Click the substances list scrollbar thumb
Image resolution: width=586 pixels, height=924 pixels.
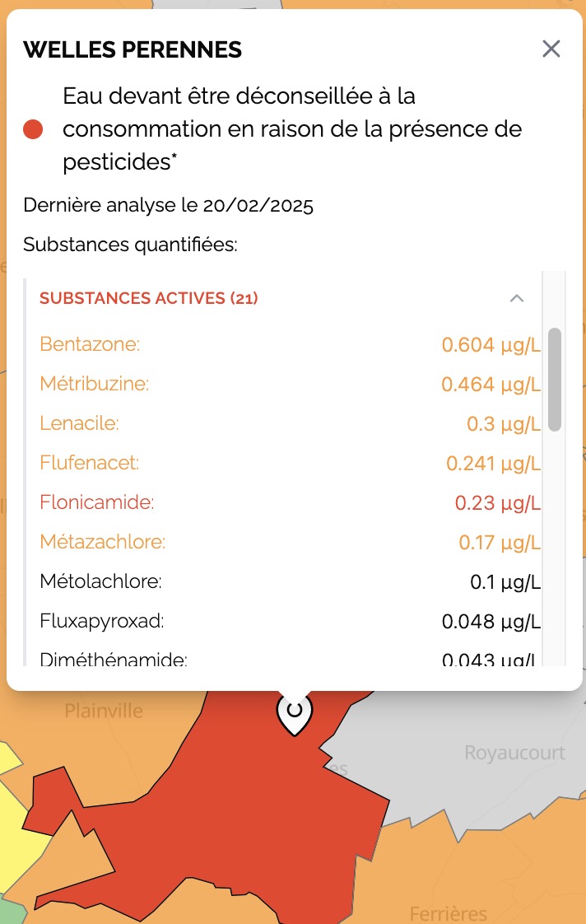click(555, 379)
